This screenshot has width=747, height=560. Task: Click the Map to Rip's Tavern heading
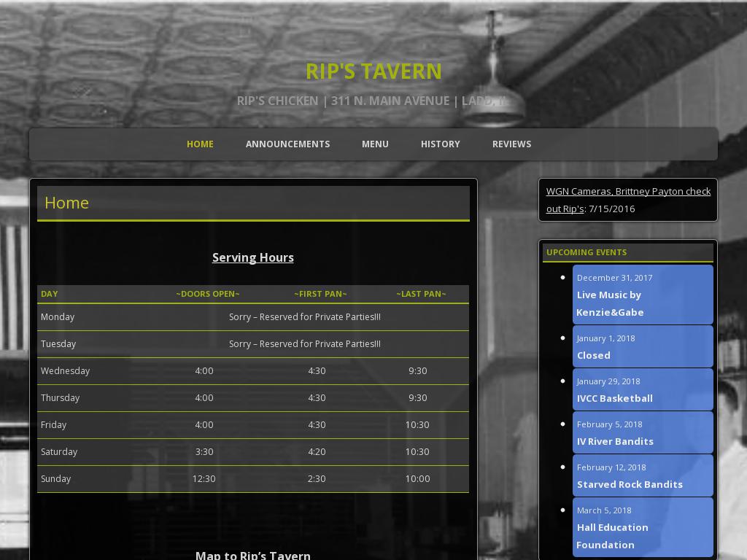[x=253, y=555]
